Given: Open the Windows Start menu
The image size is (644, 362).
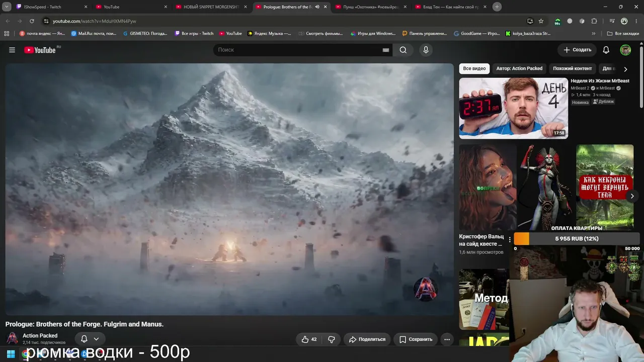Looking at the screenshot, I should [x=11, y=354].
